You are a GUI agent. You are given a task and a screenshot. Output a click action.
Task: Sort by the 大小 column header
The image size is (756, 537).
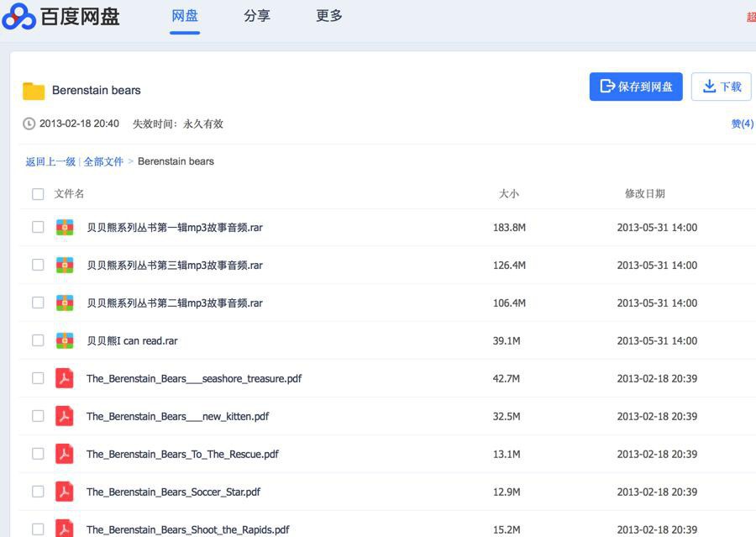pos(509,194)
